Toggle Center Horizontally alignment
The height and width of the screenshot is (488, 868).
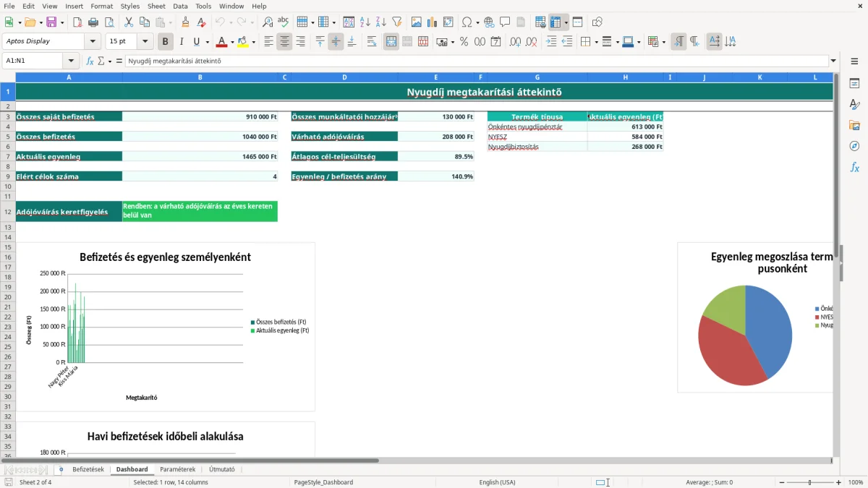284,42
